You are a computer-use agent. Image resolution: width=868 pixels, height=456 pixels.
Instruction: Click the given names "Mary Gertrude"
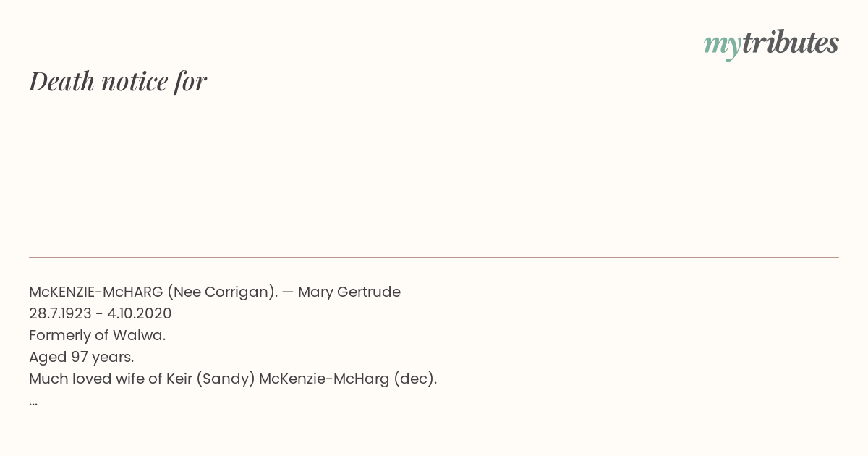tap(349, 292)
